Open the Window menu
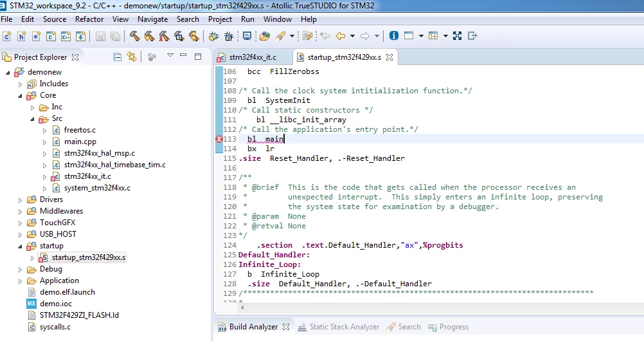 pos(277,19)
